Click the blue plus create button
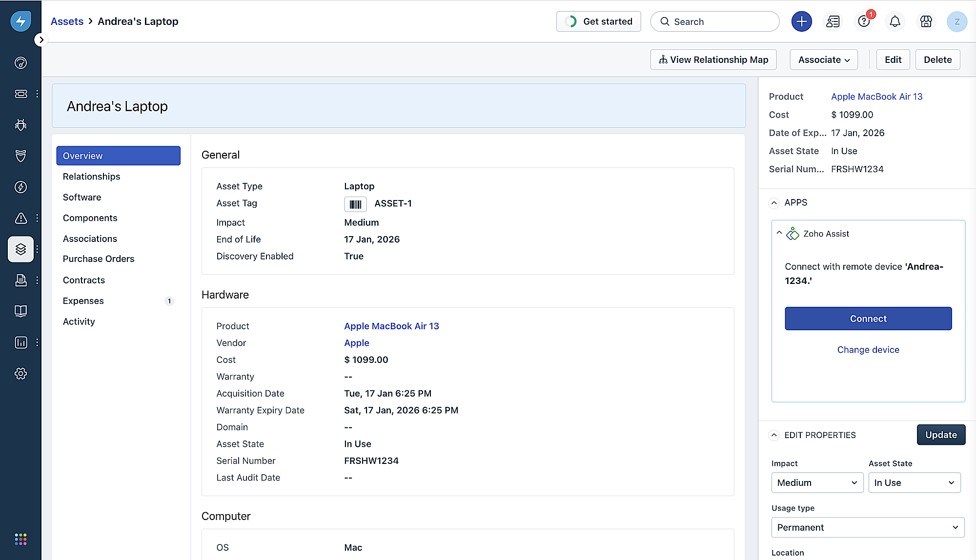The image size is (976, 560). (x=801, y=21)
